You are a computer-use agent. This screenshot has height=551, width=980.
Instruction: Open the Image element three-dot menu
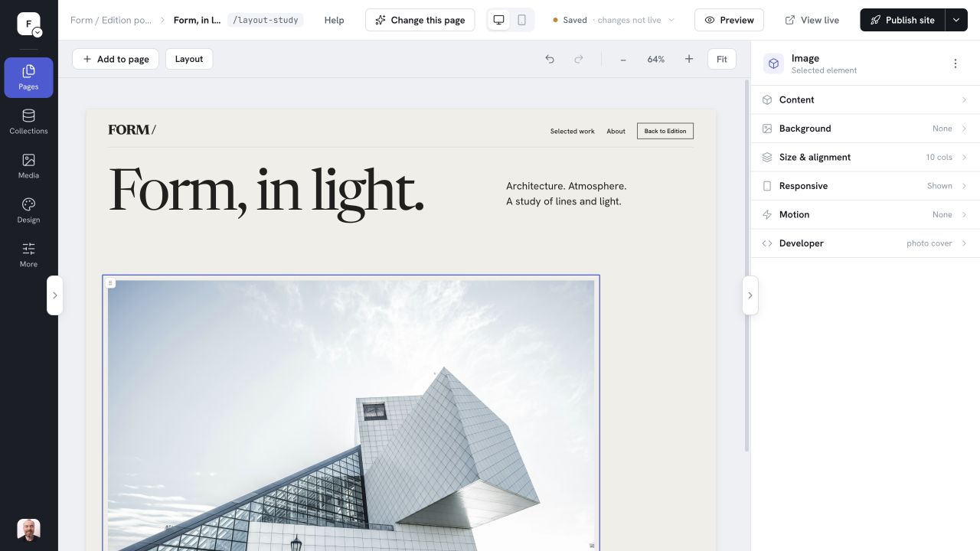coord(955,64)
